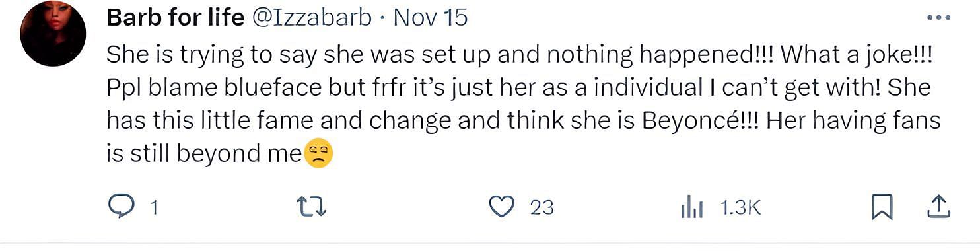Click the text "is still beyond me"
Screen dimensions: 980x251
tap(204, 154)
